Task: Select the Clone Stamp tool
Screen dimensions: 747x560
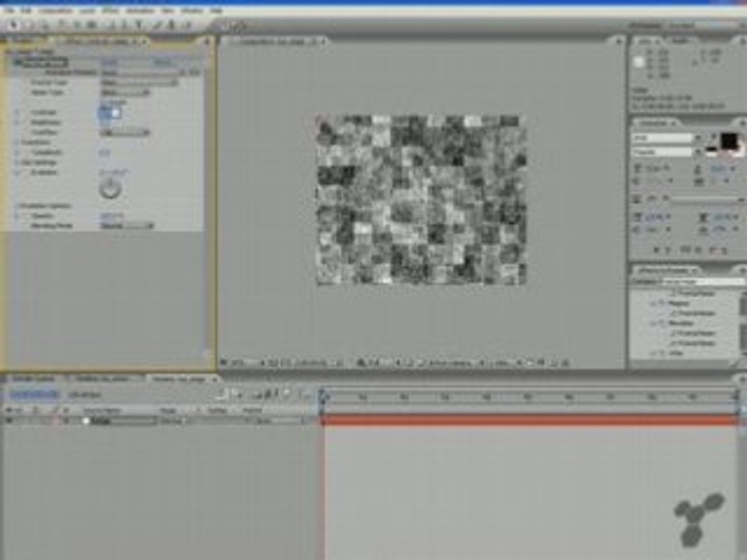Action: 171,25
